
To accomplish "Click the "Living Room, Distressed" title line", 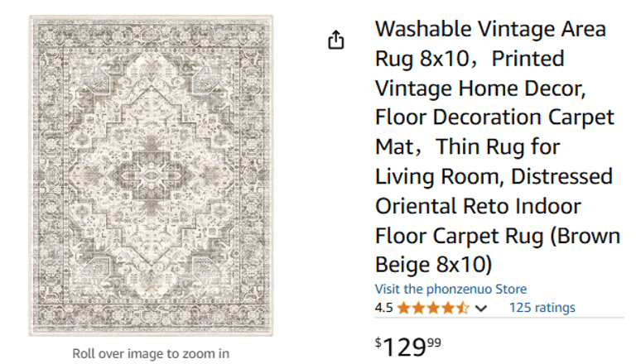I will point(494,176).
